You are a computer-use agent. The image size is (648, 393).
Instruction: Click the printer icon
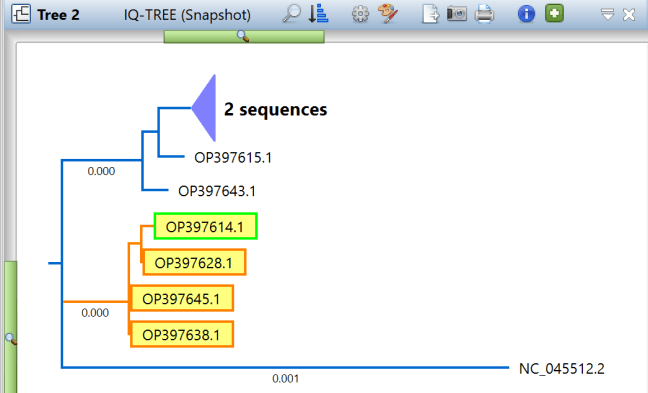point(484,14)
